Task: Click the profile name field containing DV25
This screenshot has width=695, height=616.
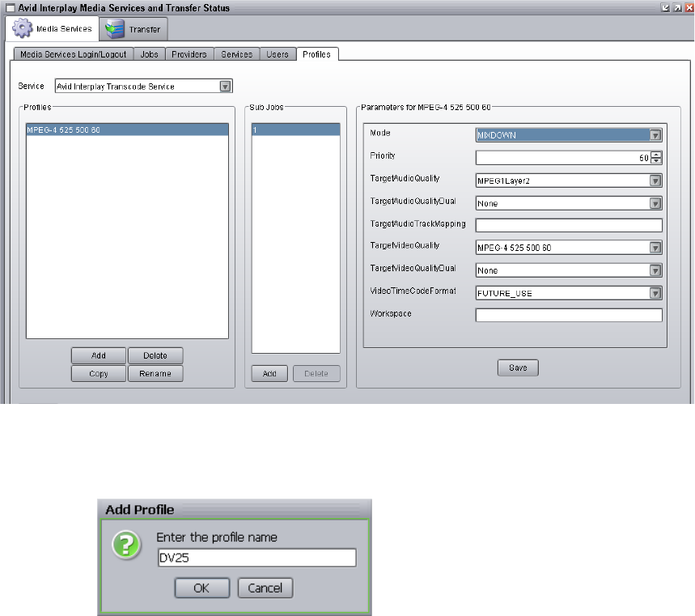Action: tap(257, 558)
